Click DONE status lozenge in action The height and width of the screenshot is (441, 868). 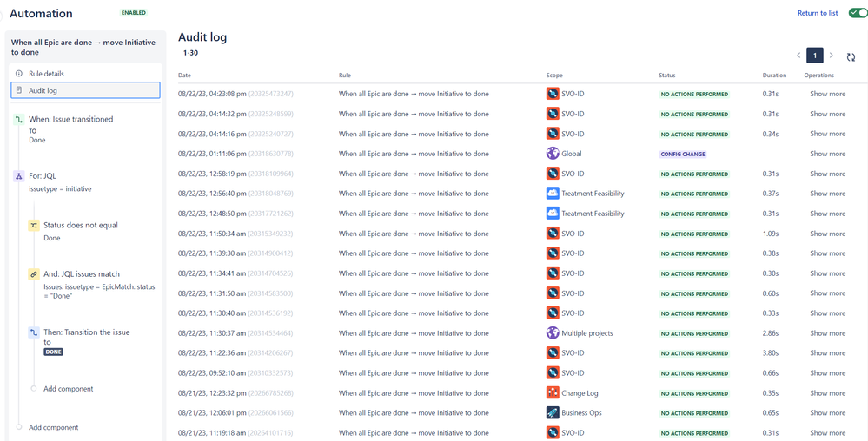point(54,352)
